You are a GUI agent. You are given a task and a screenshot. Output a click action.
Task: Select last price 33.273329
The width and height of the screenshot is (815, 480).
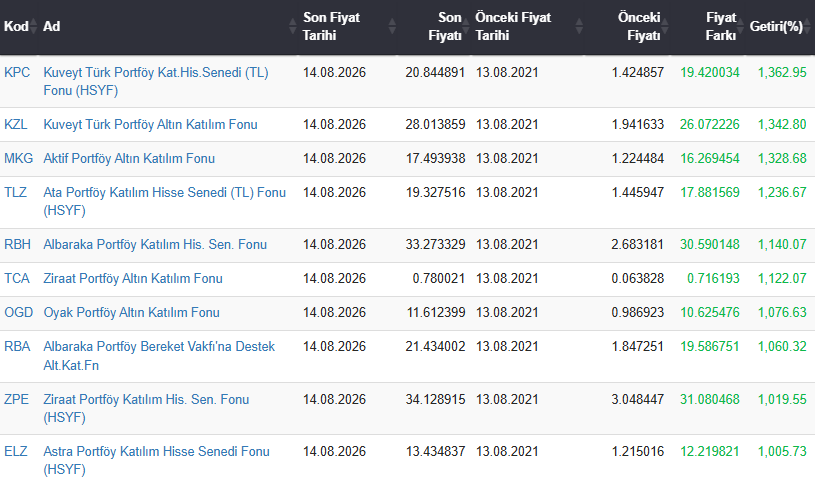click(x=435, y=244)
